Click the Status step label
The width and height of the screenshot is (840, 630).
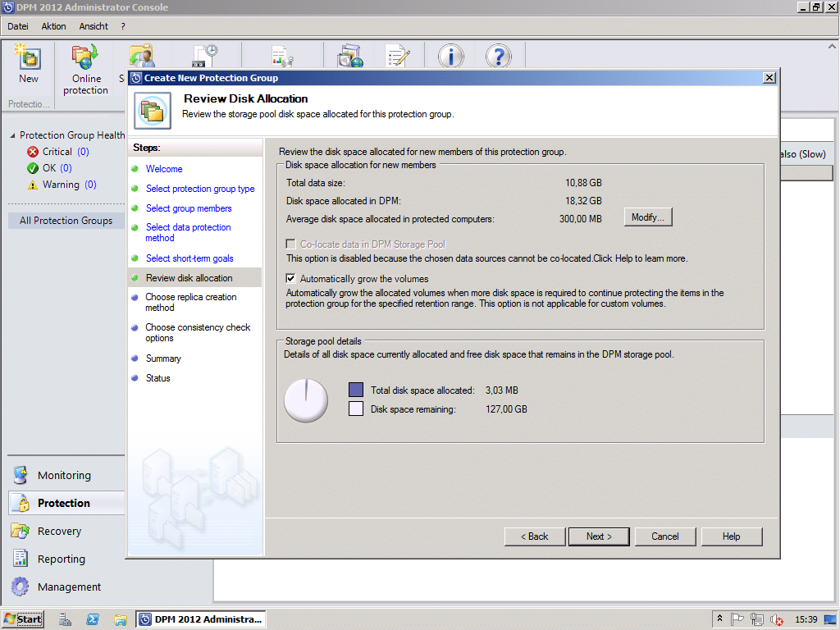(158, 378)
